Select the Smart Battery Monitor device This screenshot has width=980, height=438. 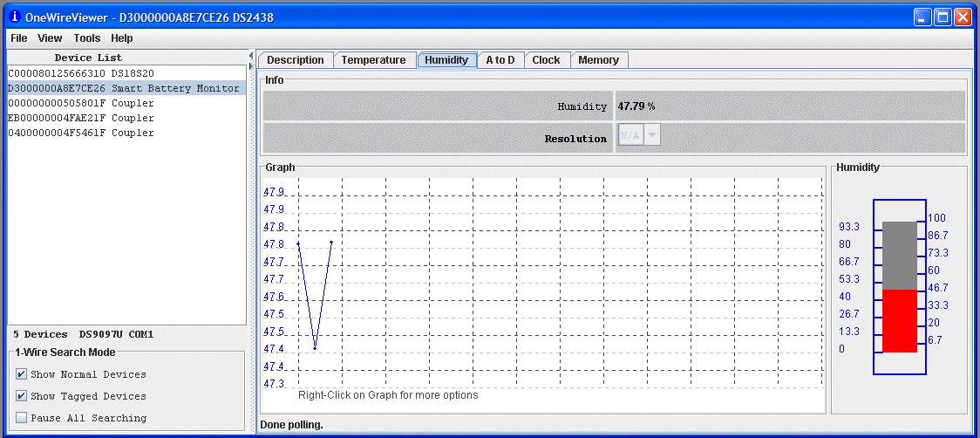(x=123, y=88)
